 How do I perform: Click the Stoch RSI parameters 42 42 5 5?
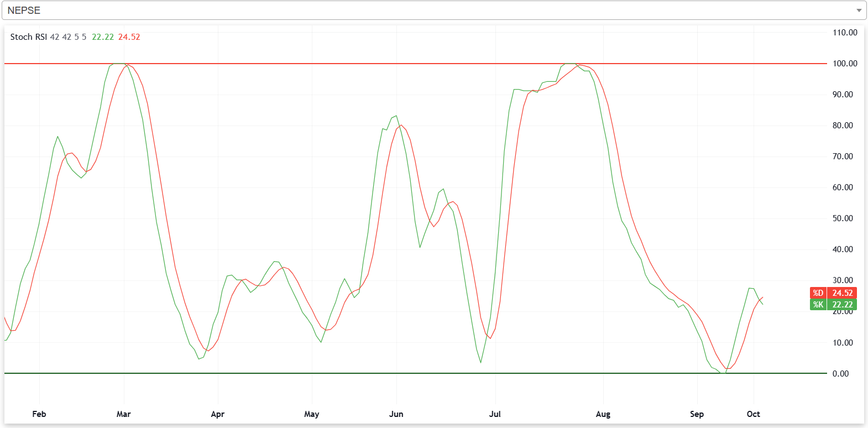(68, 37)
